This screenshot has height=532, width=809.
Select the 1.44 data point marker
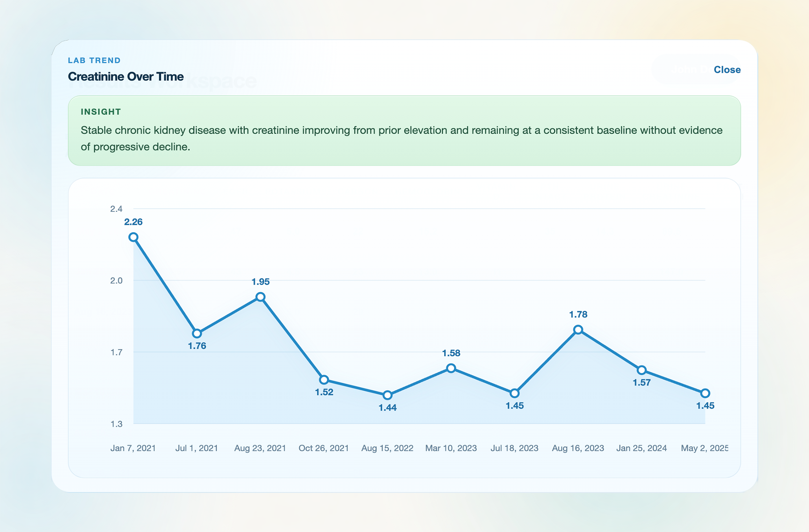387,395
